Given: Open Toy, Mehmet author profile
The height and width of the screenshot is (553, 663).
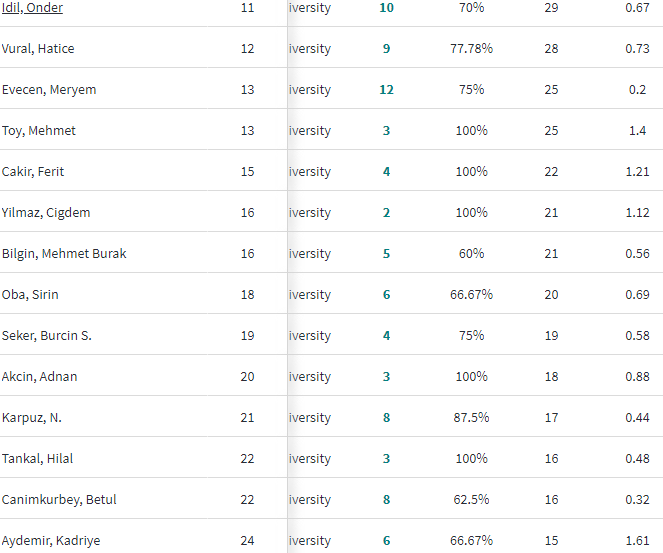Looking at the screenshot, I should (39, 131).
